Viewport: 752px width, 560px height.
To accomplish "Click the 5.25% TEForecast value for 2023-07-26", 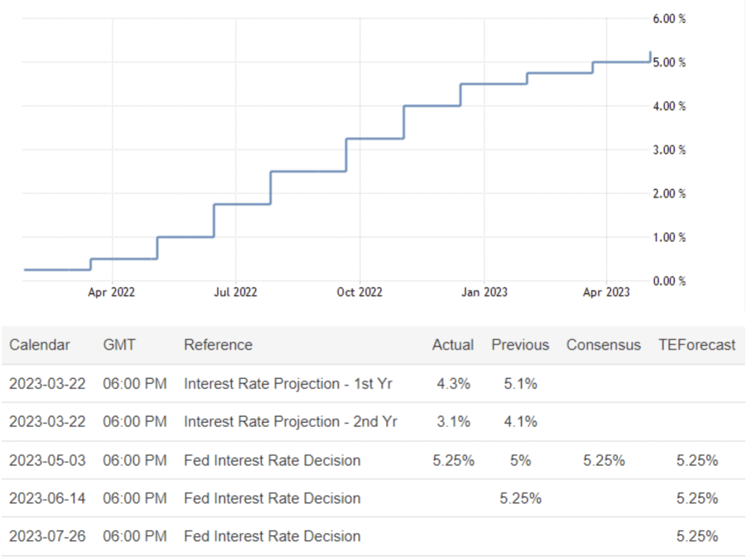I will (697, 536).
